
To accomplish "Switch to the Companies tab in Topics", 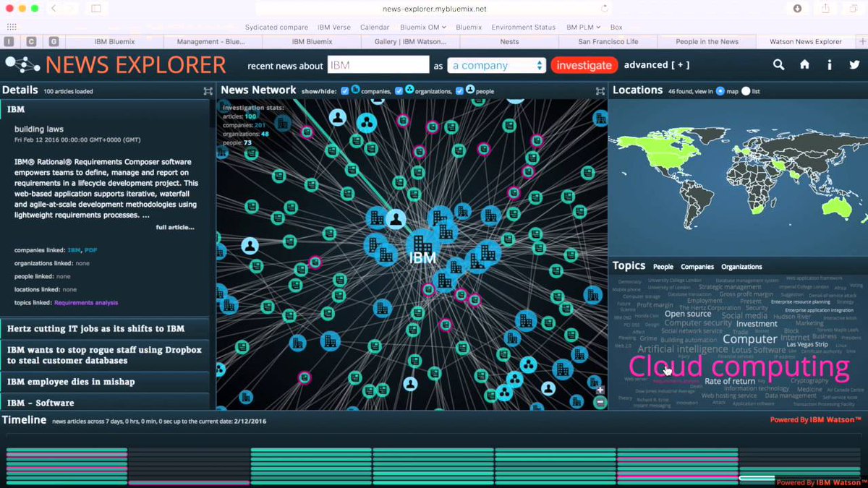I will point(697,267).
